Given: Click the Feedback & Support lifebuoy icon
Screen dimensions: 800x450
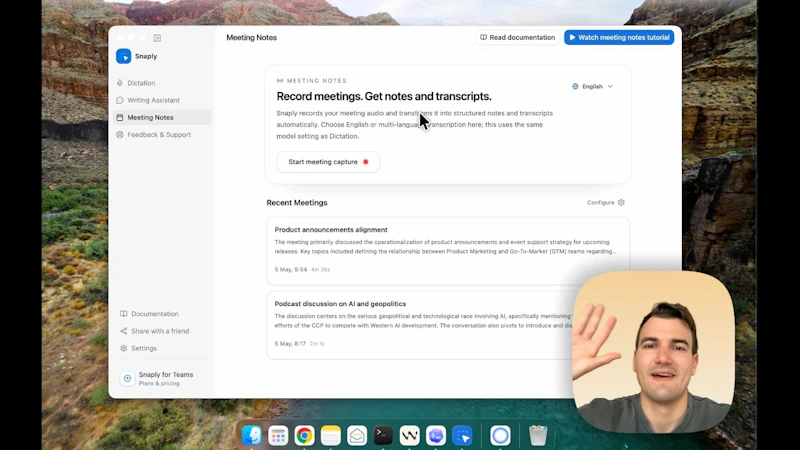Looking at the screenshot, I should coord(120,135).
